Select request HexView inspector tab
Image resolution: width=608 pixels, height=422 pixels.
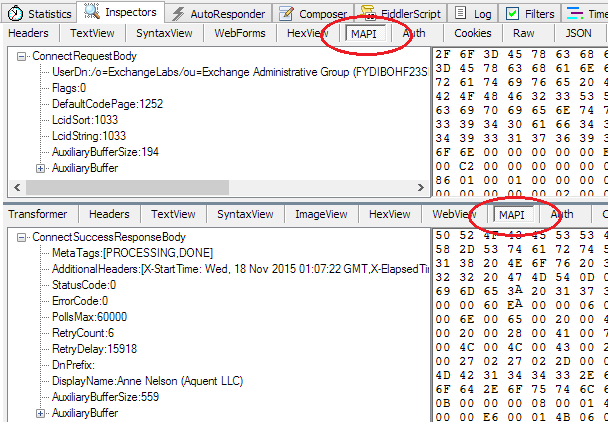[x=308, y=33]
